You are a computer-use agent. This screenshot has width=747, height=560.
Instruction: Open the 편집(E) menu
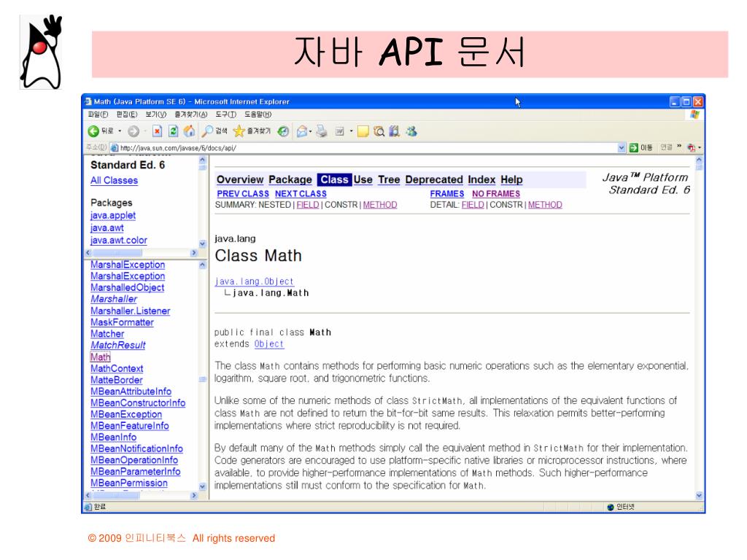tap(127, 114)
